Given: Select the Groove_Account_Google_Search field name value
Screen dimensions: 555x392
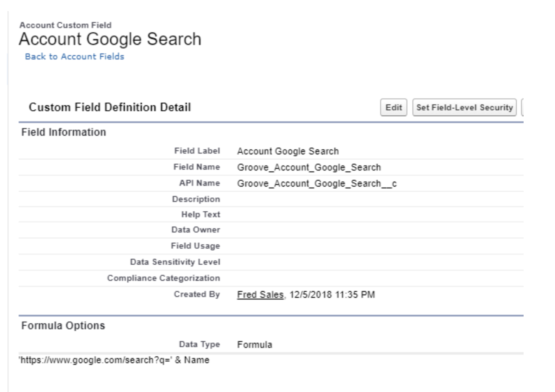Looking at the screenshot, I should pyautogui.click(x=308, y=167).
